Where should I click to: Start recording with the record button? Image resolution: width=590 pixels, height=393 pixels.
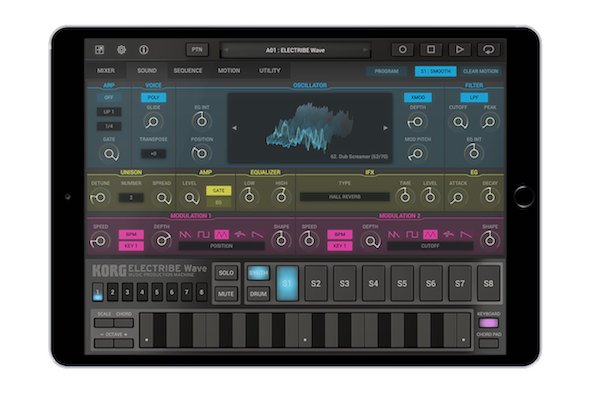pyautogui.click(x=403, y=49)
